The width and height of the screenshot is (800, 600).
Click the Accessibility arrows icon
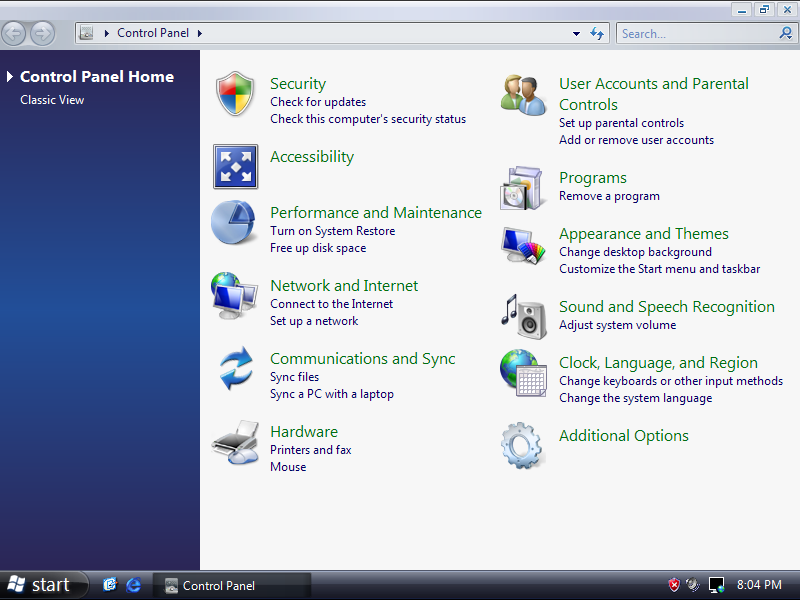coord(235,166)
